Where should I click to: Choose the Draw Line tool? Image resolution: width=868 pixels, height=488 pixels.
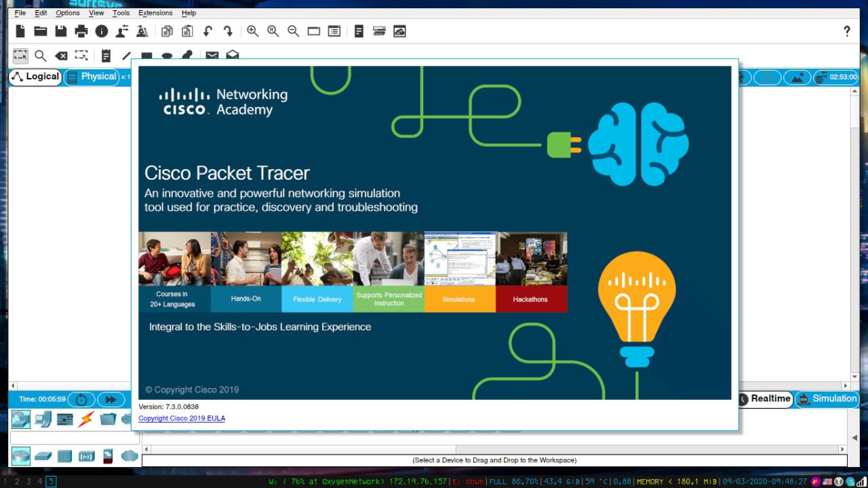[x=126, y=56]
